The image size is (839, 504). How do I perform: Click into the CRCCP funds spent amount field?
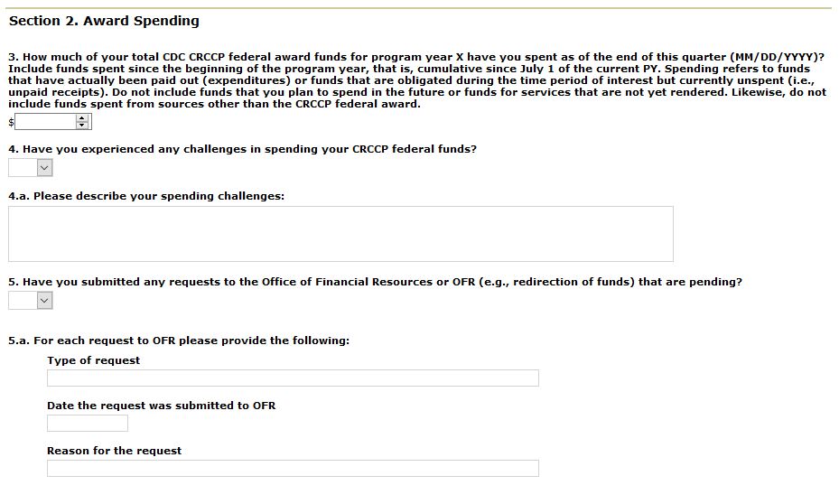(x=45, y=121)
